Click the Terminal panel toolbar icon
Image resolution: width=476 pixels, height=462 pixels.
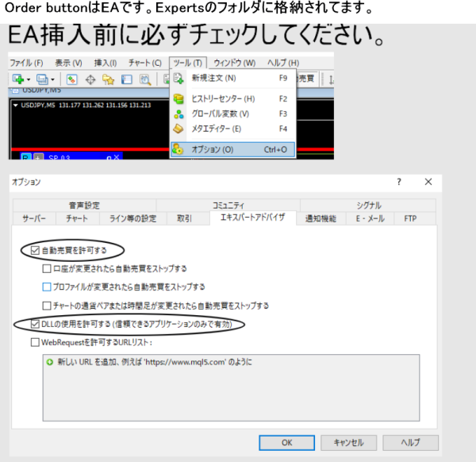pyautogui.click(x=127, y=79)
